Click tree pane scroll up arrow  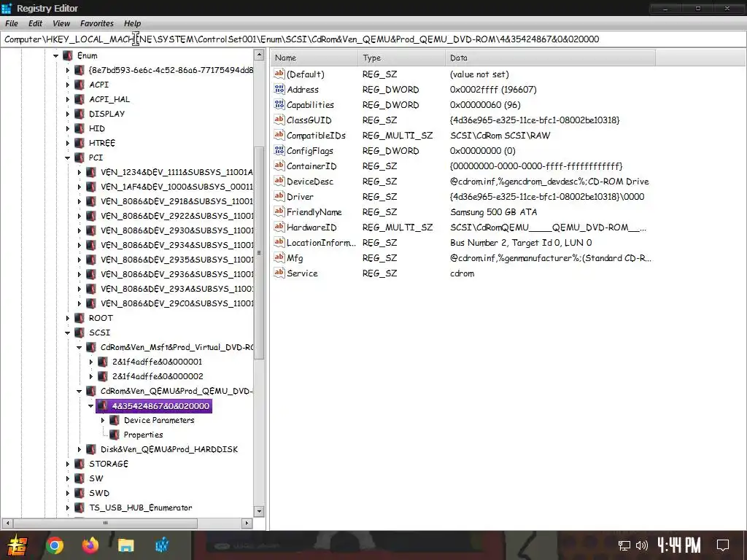259,55
